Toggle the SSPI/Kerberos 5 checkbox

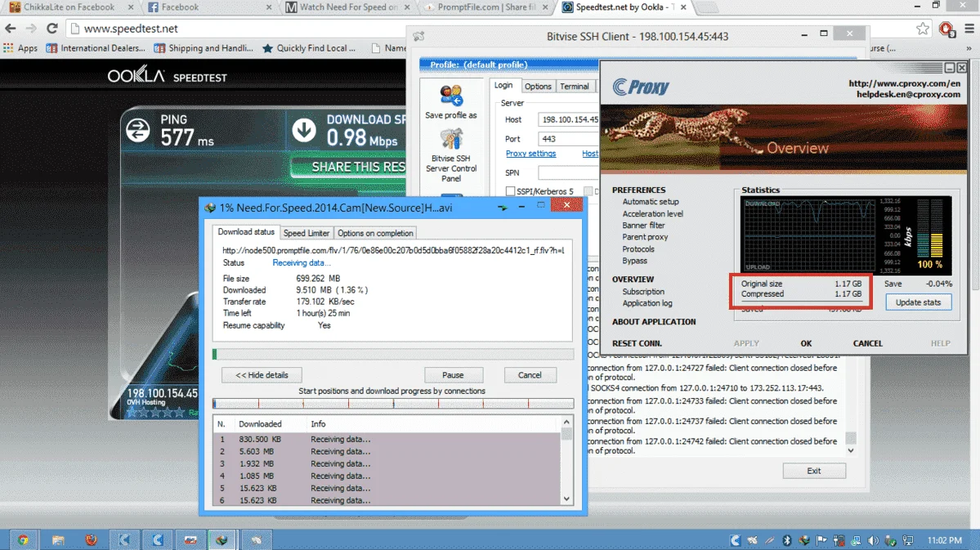point(510,191)
